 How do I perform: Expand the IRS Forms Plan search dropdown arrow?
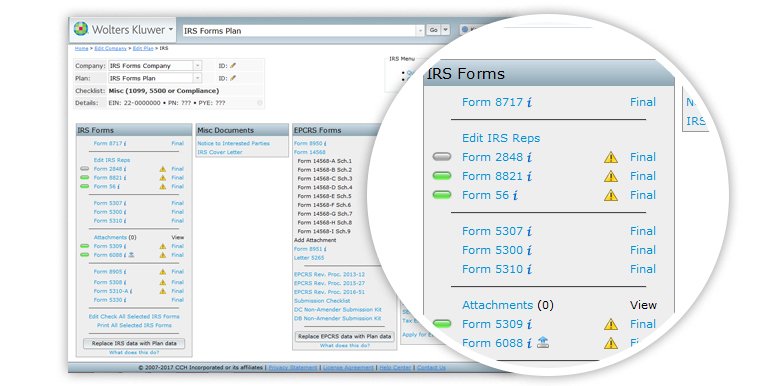click(420, 30)
